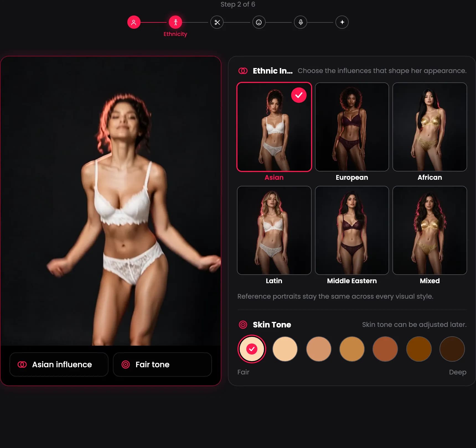The width and height of the screenshot is (476, 448).
Task: Select the Latin ethnicity card
Action: point(274,230)
